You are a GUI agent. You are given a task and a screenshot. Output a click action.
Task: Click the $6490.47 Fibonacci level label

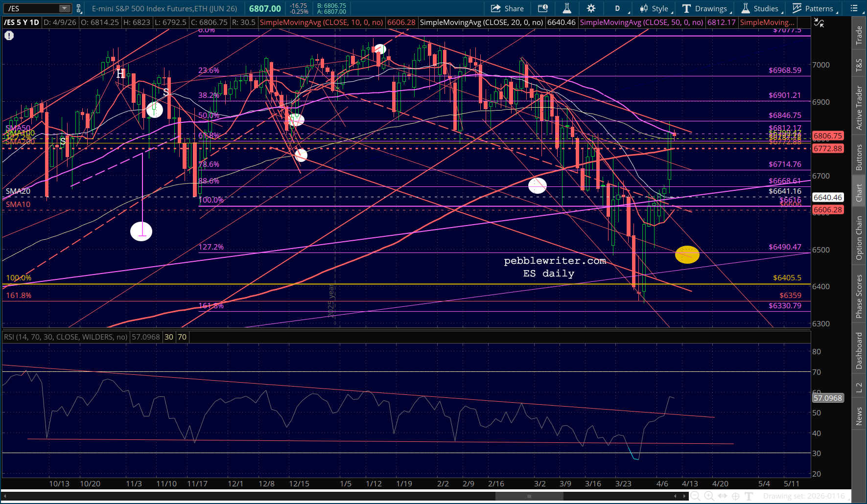785,247
